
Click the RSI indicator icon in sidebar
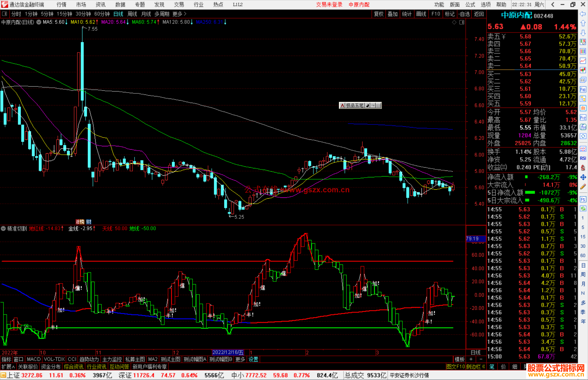583,158
